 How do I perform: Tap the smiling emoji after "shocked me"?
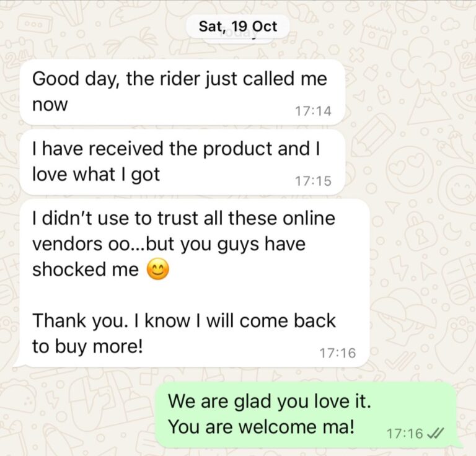click(x=158, y=269)
